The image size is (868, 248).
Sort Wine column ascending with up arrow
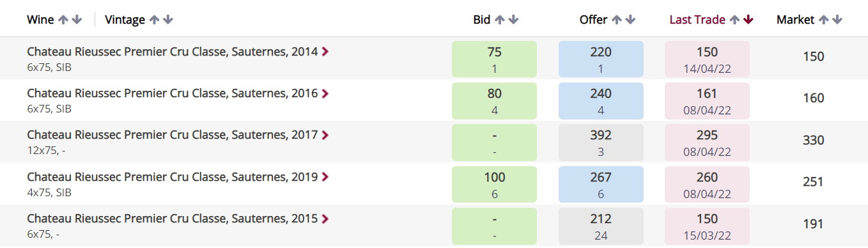[63, 20]
